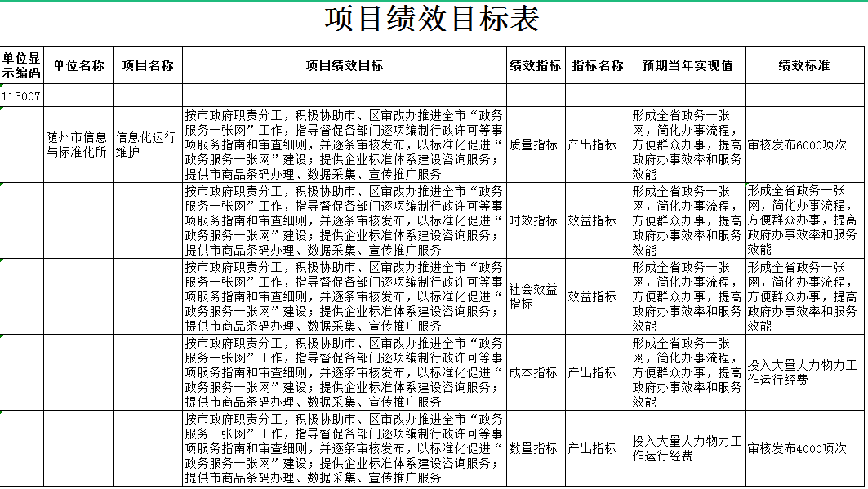Image resolution: width=868 pixels, height=489 pixels.
Task: Click the 绩效指标 column header
Action: click(536, 65)
